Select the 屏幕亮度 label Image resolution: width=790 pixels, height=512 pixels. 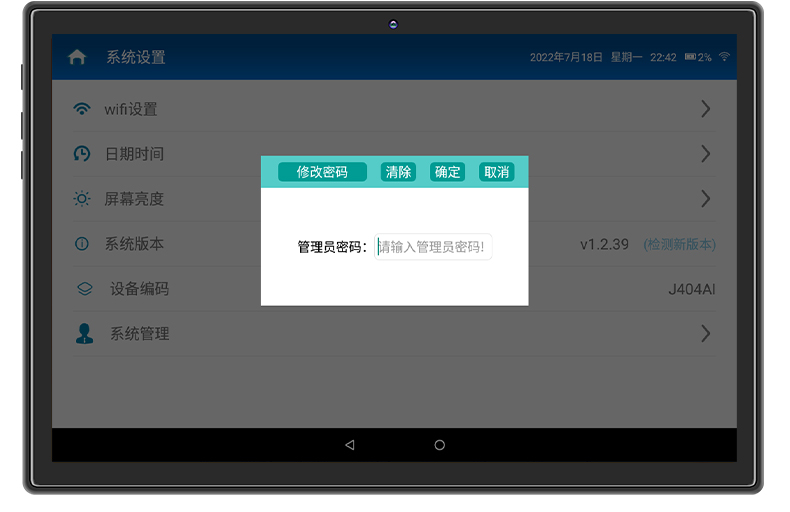(134, 199)
